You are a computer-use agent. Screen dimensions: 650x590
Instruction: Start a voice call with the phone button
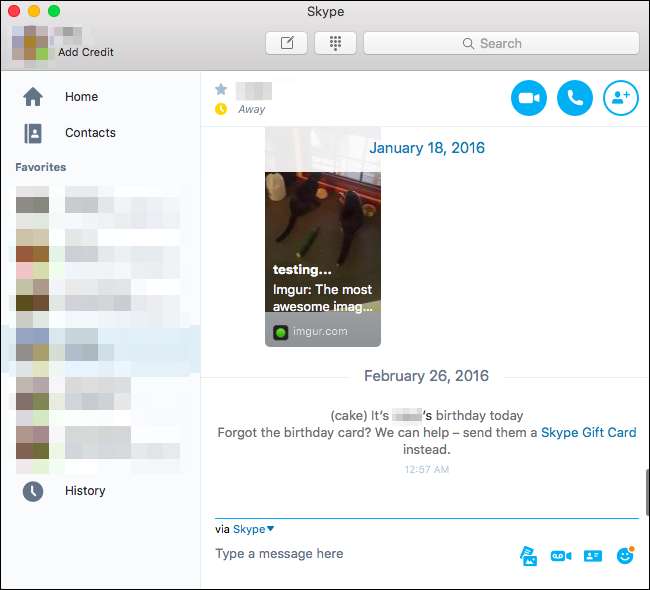[x=575, y=98]
